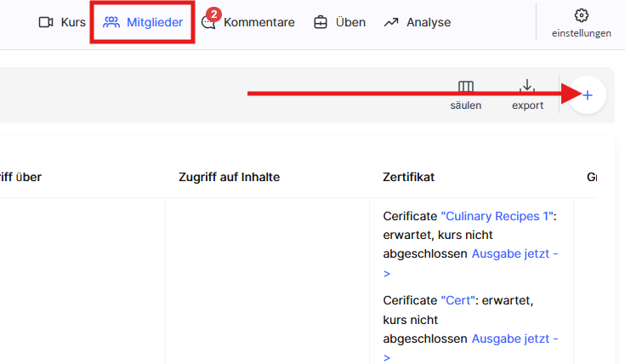Screen dimensions: 625x364
Task: Open settings via the gear icon
Action: click(582, 15)
